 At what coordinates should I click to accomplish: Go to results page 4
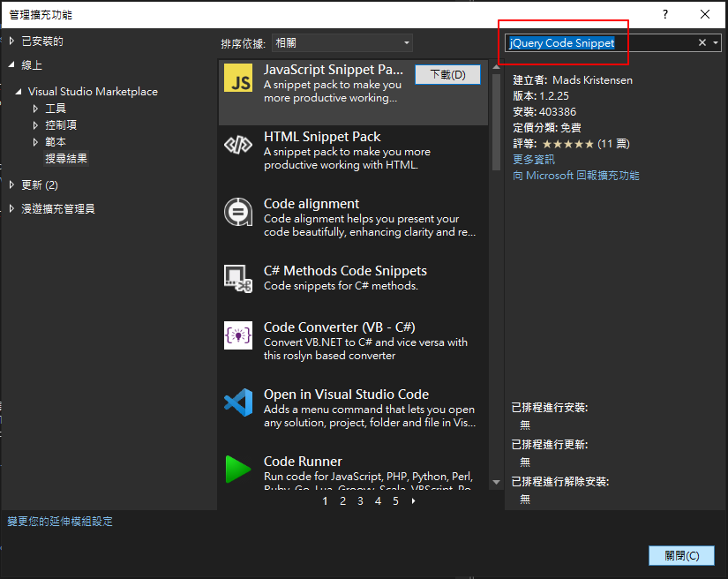coord(378,501)
